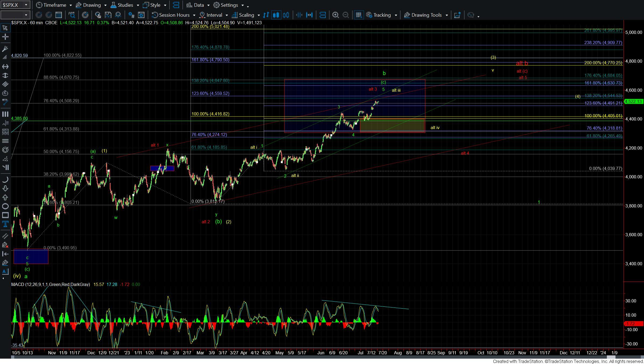Toggle decrease bar spacing
Image resolution: width=644 pixels, height=364 pixels.
tap(299, 15)
